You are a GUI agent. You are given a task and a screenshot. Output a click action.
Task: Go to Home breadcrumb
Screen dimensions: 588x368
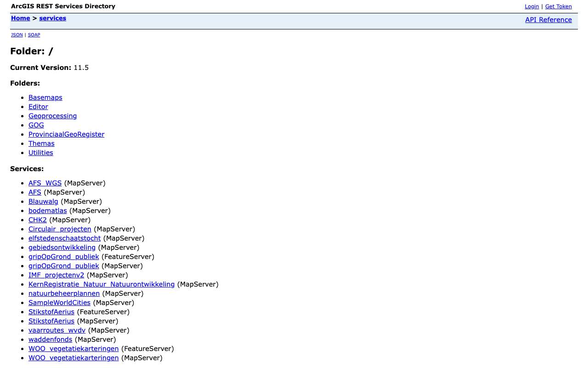(x=21, y=18)
